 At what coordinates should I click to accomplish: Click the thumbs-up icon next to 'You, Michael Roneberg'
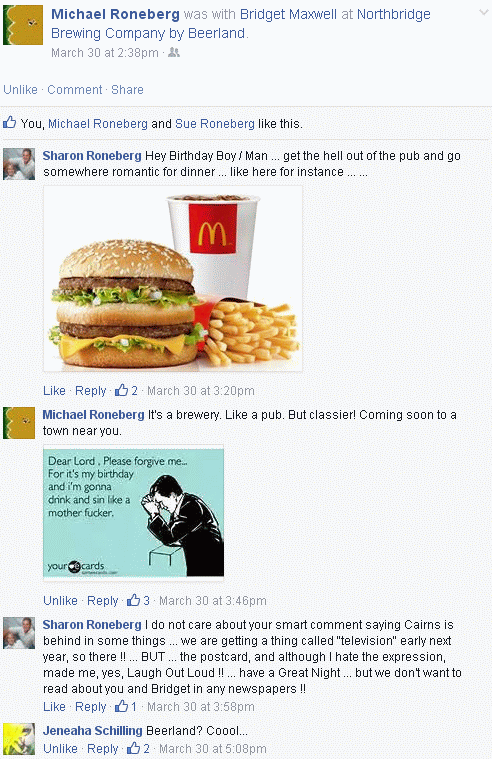click(10, 122)
